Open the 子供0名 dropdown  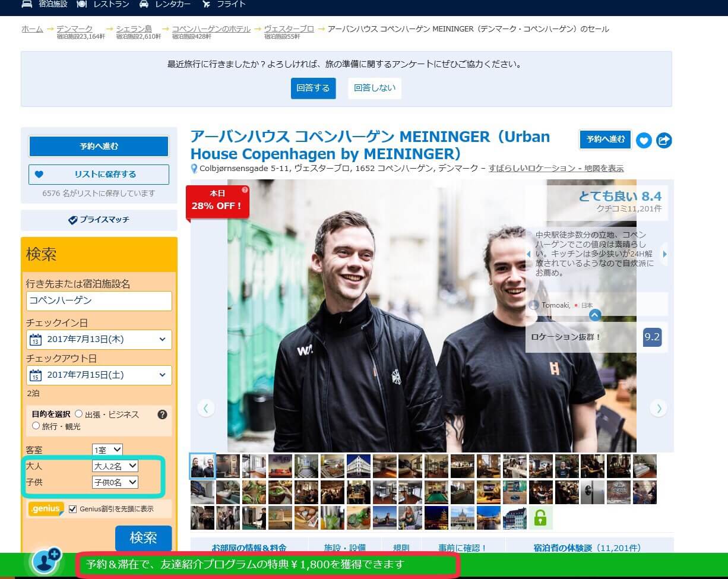pos(115,482)
